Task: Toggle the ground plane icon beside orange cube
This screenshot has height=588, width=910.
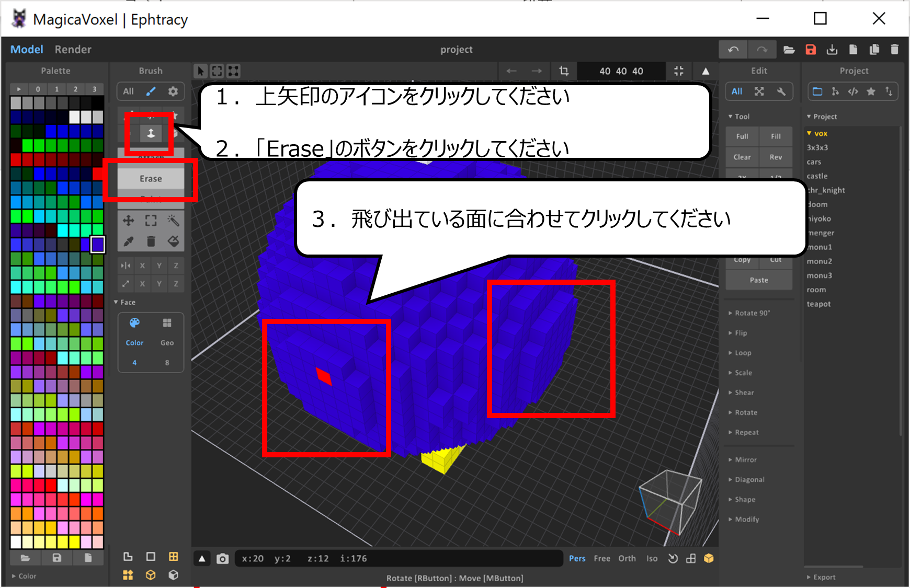Action: click(x=691, y=559)
